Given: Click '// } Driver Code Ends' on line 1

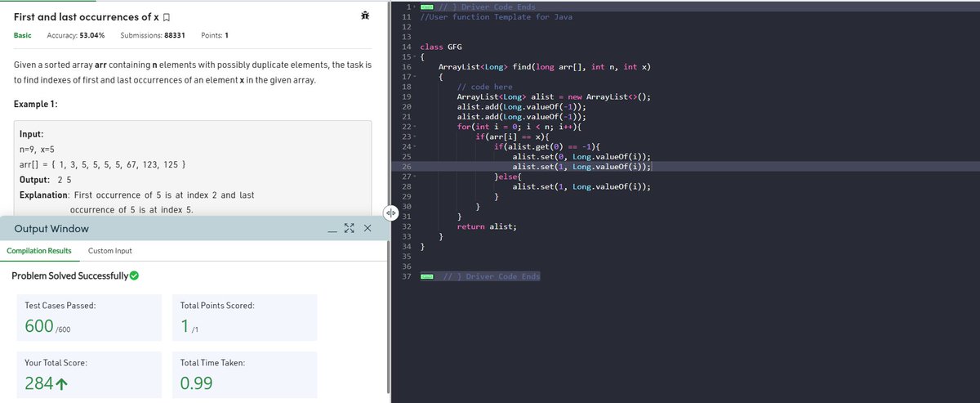Looking at the screenshot, I should (488, 7).
